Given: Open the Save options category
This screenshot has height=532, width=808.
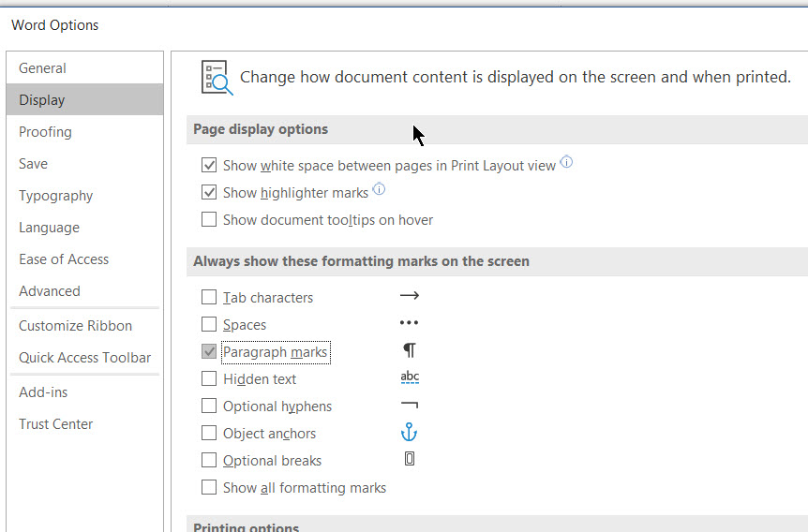Looking at the screenshot, I should tap(85, 164).
